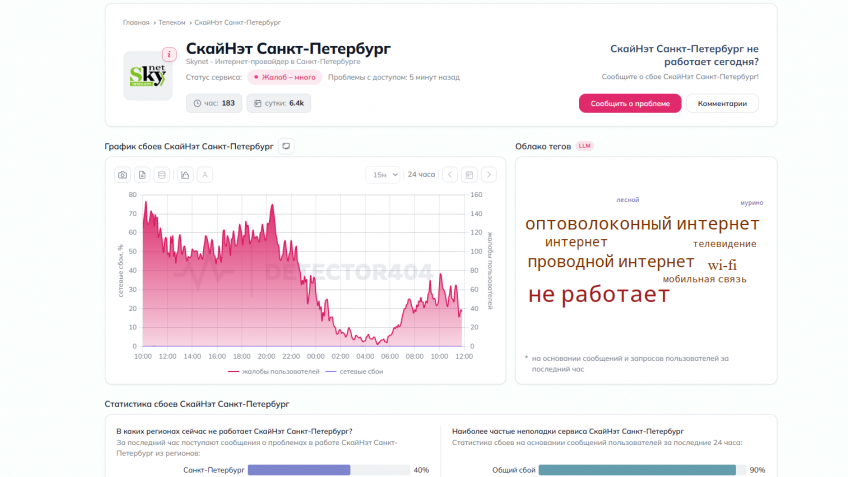Click the SkyNet logo thumbnail
The height and width of the screenshot is (477, 848).
[148, 76]
